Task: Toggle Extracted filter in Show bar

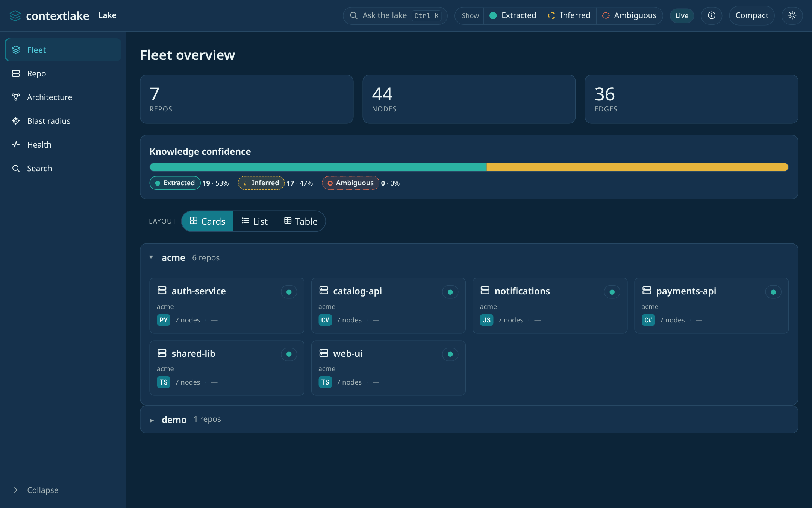Action: [513, 15]
